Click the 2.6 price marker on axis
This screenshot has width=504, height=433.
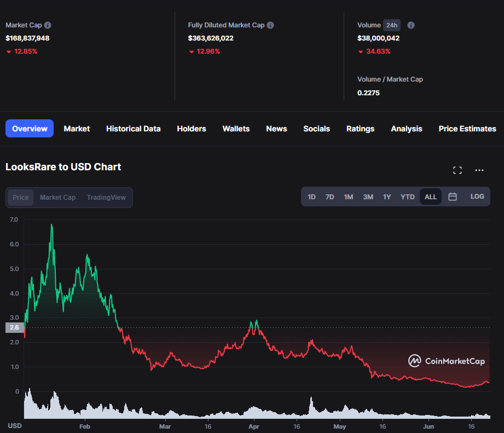14,327
